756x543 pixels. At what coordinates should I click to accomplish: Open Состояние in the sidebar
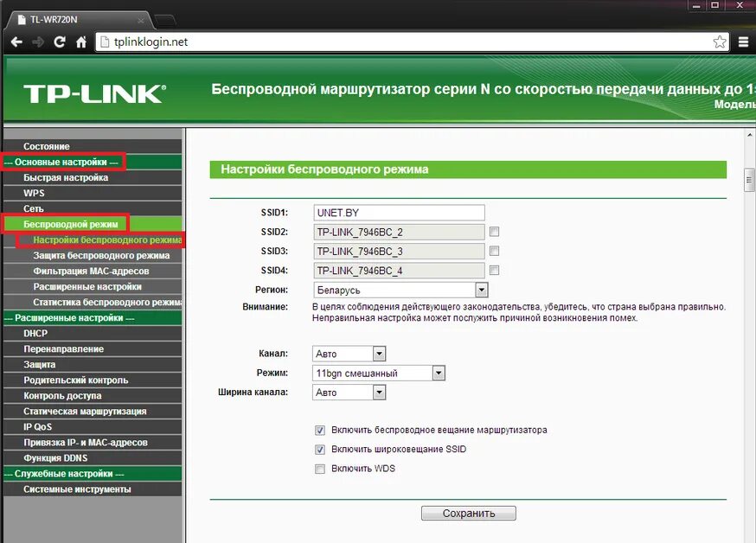pyautogui.click(x=93, y=146)
